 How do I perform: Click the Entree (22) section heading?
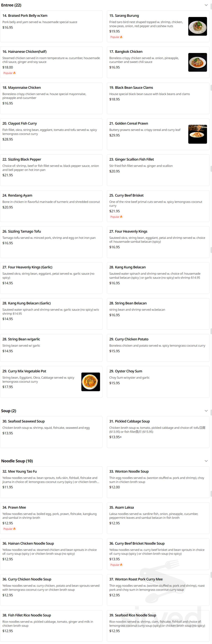(x=11, y=5)
